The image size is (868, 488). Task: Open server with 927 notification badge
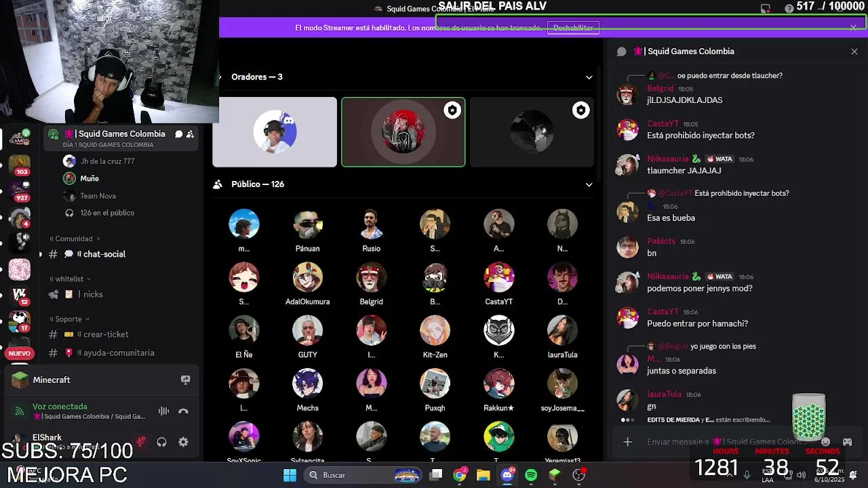tap(20, 191)
